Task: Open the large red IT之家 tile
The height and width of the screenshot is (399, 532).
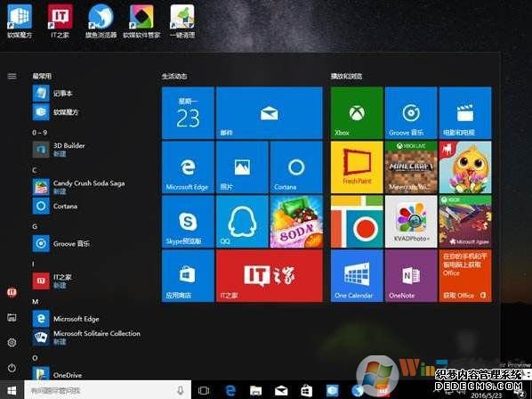Action: 269,276
